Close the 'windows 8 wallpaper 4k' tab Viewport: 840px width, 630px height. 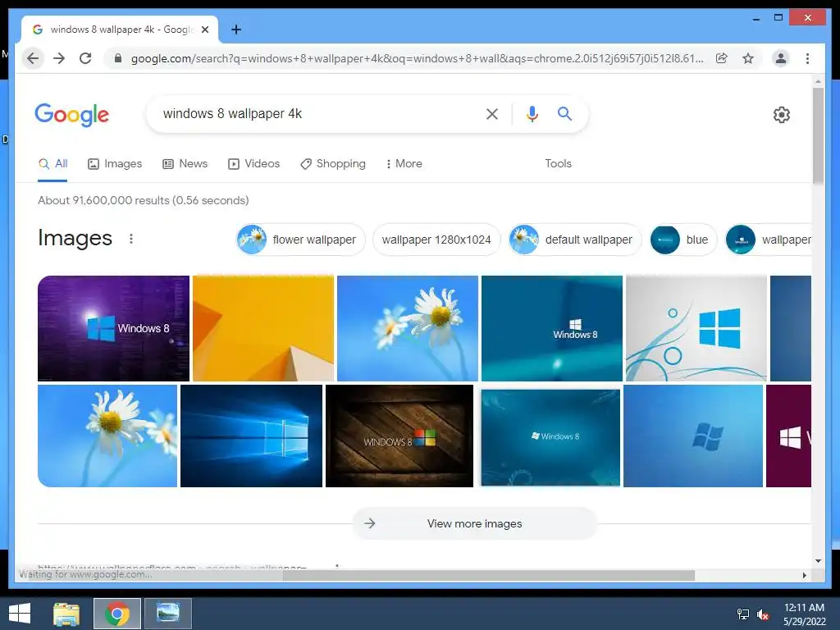click(204, 30)
